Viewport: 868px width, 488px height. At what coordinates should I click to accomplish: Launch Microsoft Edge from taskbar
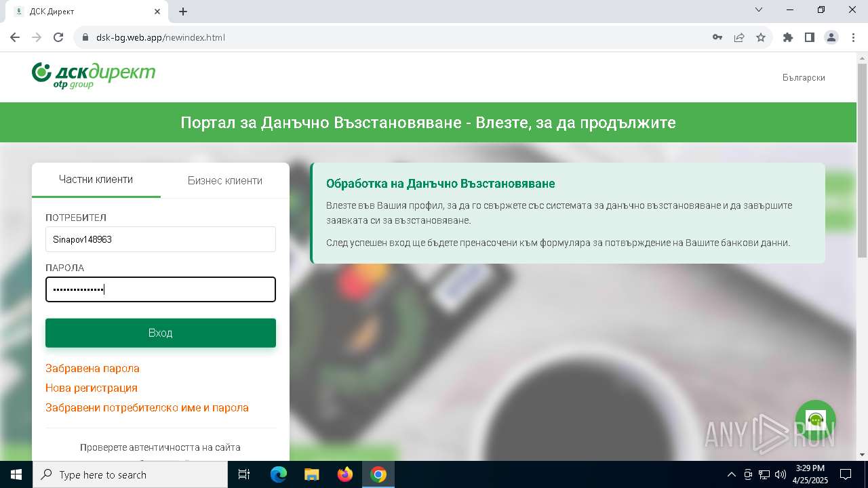279,474
